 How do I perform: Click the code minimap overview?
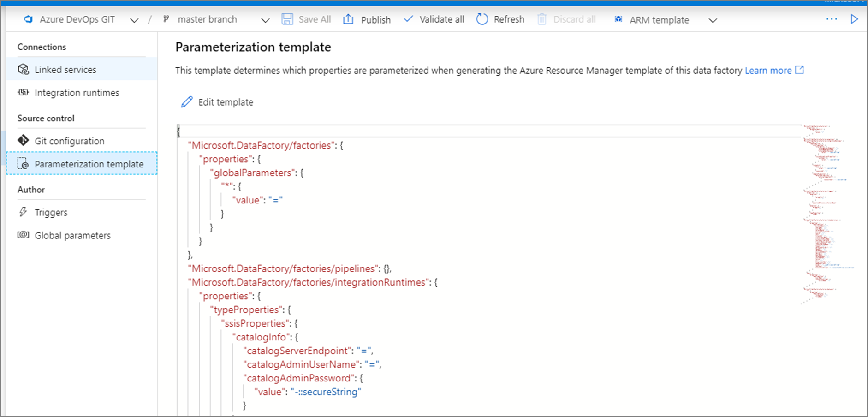tap(828, 214)
